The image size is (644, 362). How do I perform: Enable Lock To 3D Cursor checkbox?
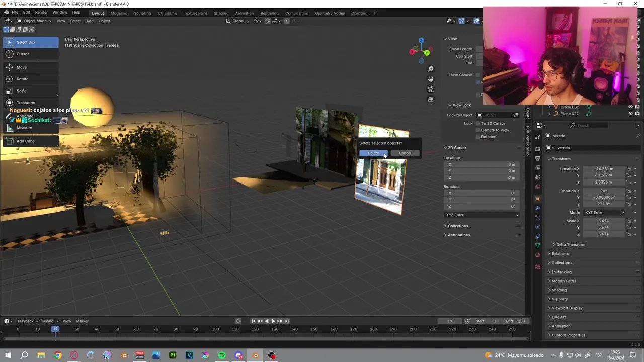(478, 123)
